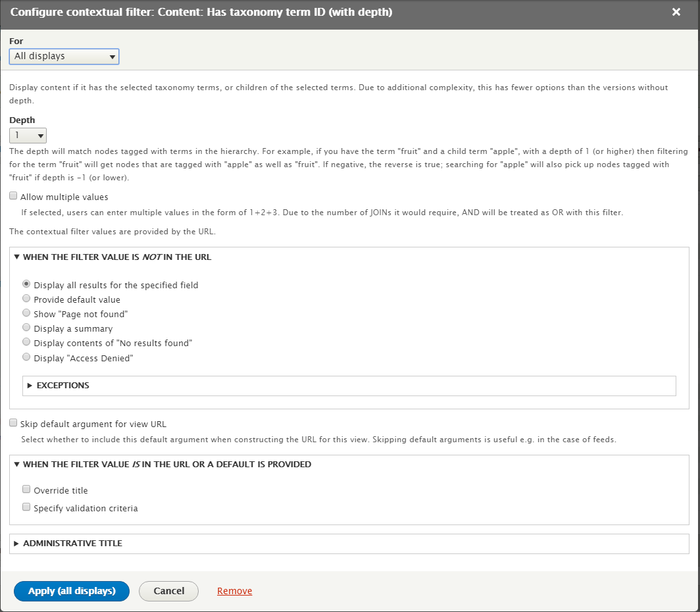This screenshot has width=700, height=612.
Task: Open the Depth dropdown
Action: pyautogui.click(x=28, y=136)
